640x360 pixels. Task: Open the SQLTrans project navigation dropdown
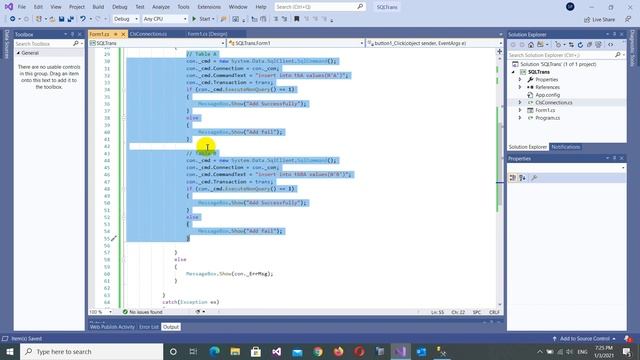click(x=157, y=43)
